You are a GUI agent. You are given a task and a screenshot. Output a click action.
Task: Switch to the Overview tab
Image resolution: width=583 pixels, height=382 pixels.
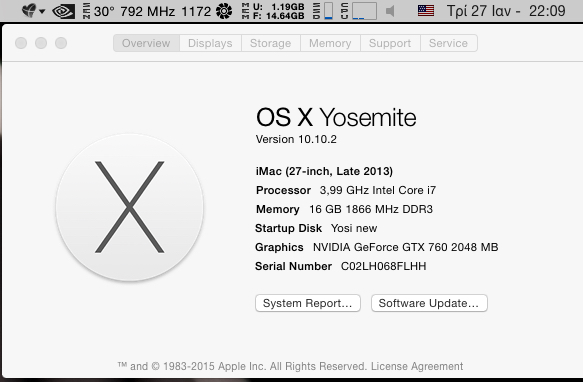pyautogui.click(x=146, y=43)
